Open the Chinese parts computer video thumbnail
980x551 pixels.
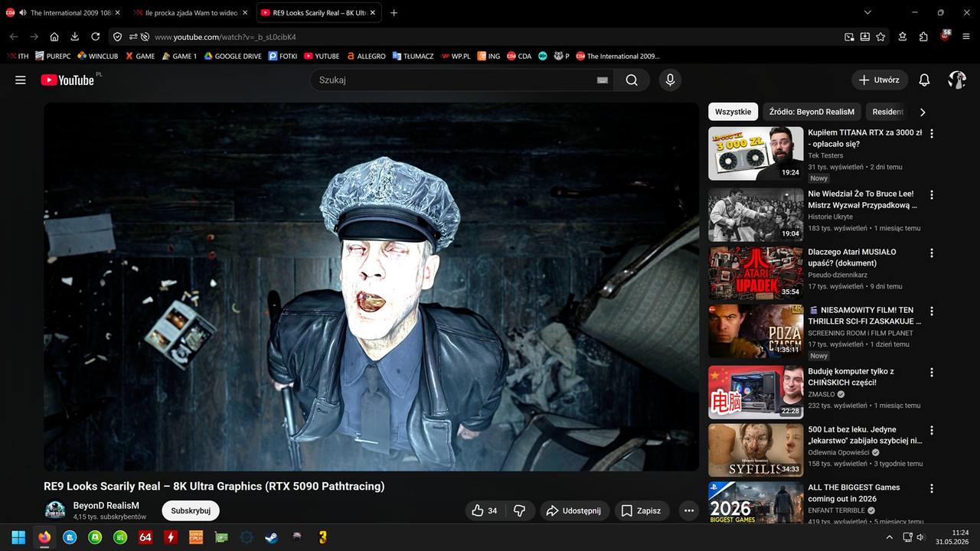pyautogui.click(x=756, y=393)
